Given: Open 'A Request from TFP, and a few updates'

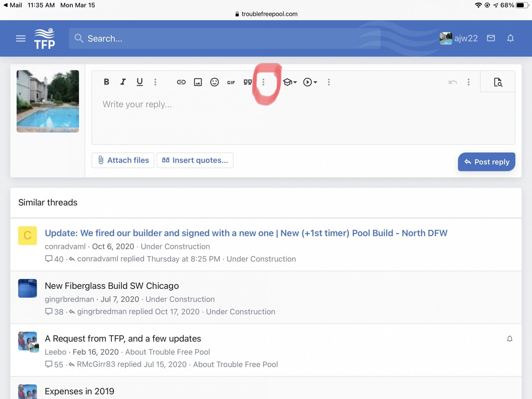Looking at the screenshot, I should tap(123, 338).
